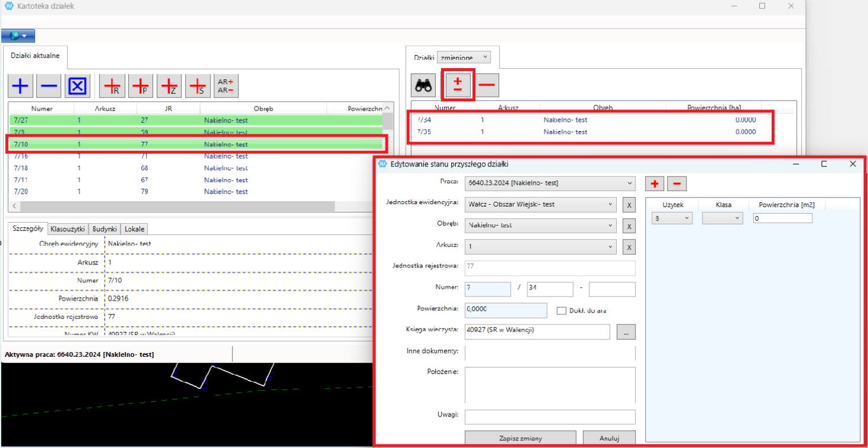Expand the Użytek dropdown showing B
868x448 pixels.
click(x=672, y=218)
